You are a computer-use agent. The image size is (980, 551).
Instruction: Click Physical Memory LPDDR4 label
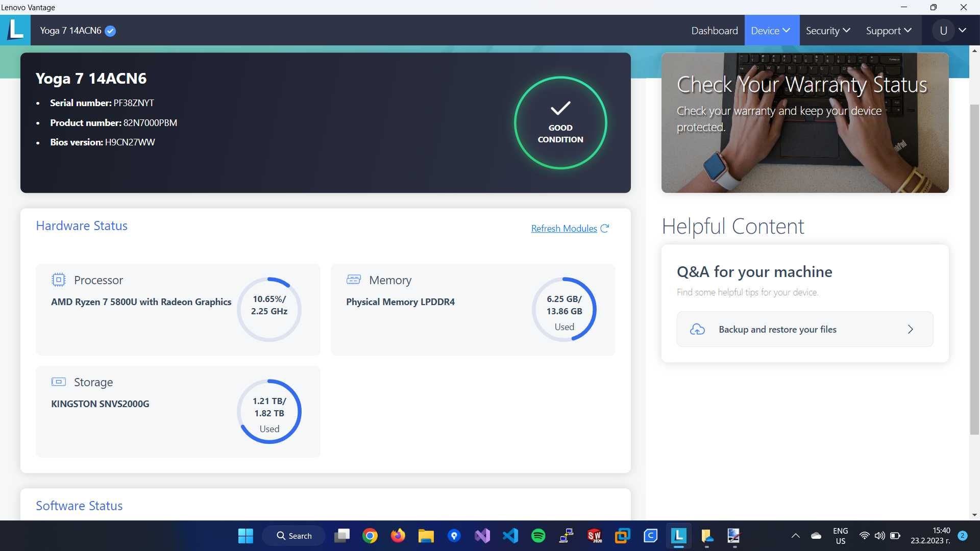pyautogui.click(x=401, y=302)
